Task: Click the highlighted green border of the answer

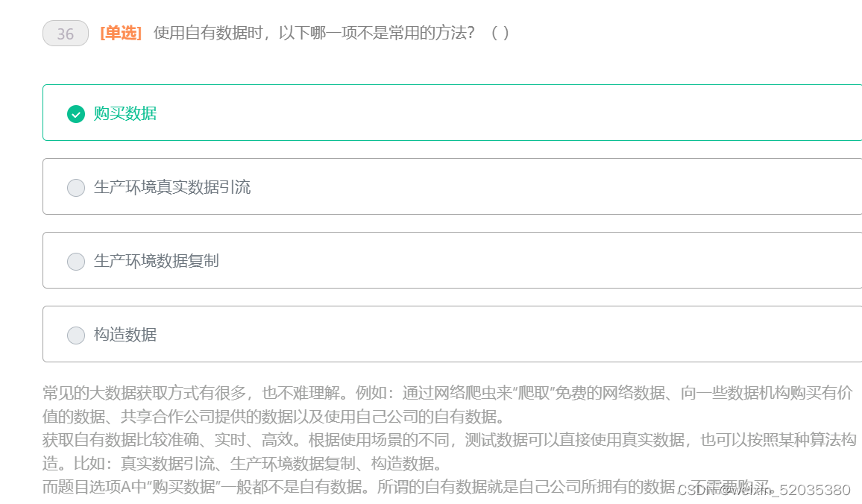Action: [x=447, y=86]
